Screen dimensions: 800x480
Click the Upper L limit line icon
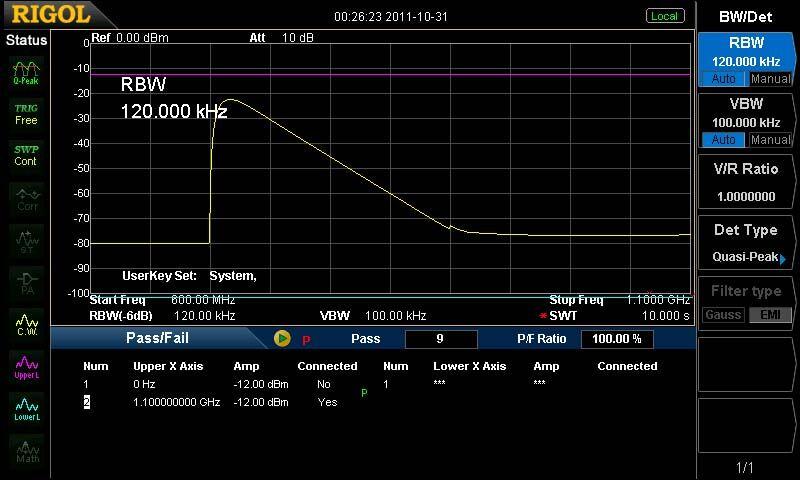(26, 365)
